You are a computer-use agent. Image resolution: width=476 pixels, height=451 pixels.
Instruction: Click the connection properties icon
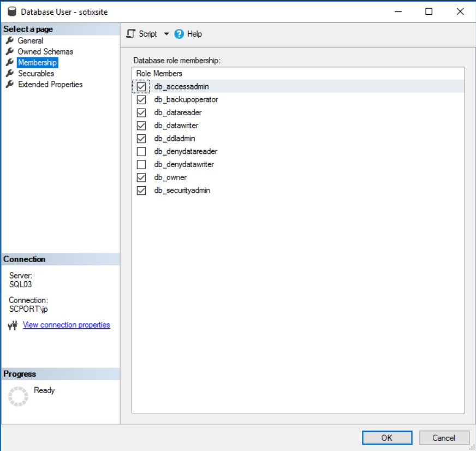[x=14, y=325]
